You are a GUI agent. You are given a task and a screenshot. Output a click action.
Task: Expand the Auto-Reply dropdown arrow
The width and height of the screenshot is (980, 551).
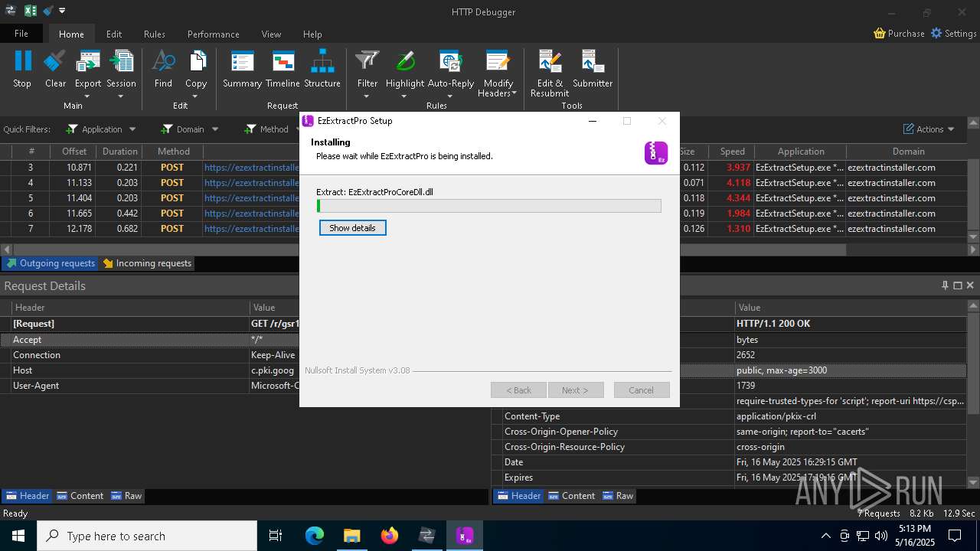click(450, 96)
